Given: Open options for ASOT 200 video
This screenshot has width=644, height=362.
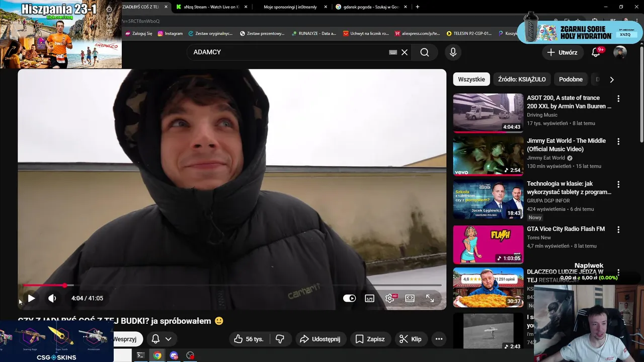Looking at the screenshot, I should tap(618, 99).
